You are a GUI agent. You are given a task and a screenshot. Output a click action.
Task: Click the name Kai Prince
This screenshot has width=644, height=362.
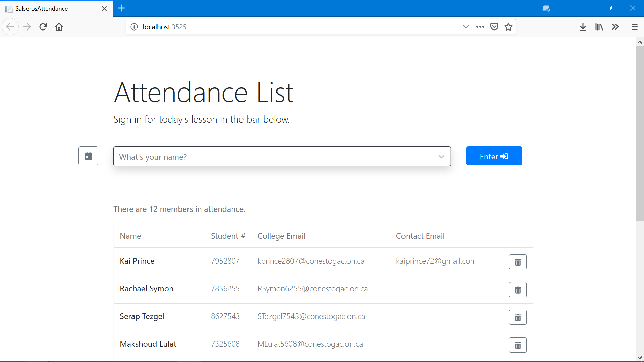point(137,261)
